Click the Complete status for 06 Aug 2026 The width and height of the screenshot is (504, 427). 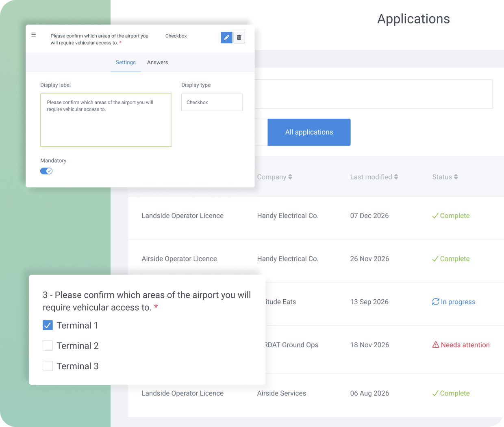point(455,394)
